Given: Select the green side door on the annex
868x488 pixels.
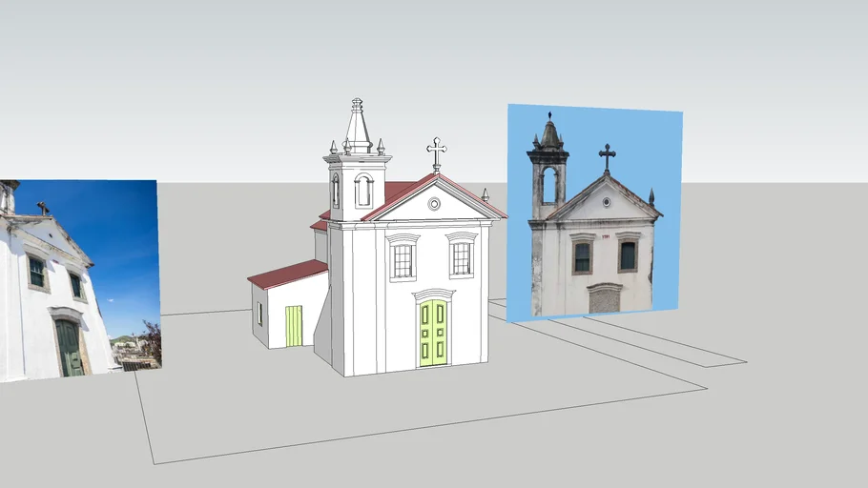Looking at the screenshot, I should tap(294, 326).
